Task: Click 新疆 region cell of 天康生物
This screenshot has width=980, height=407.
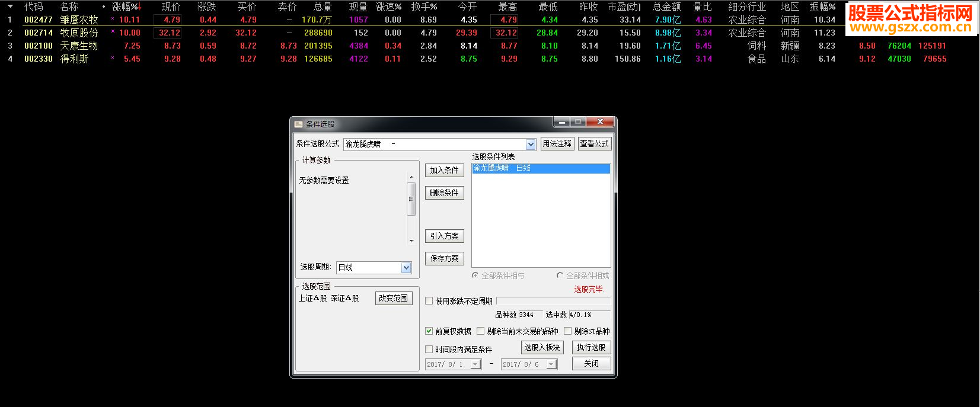Action: [790, 46]
